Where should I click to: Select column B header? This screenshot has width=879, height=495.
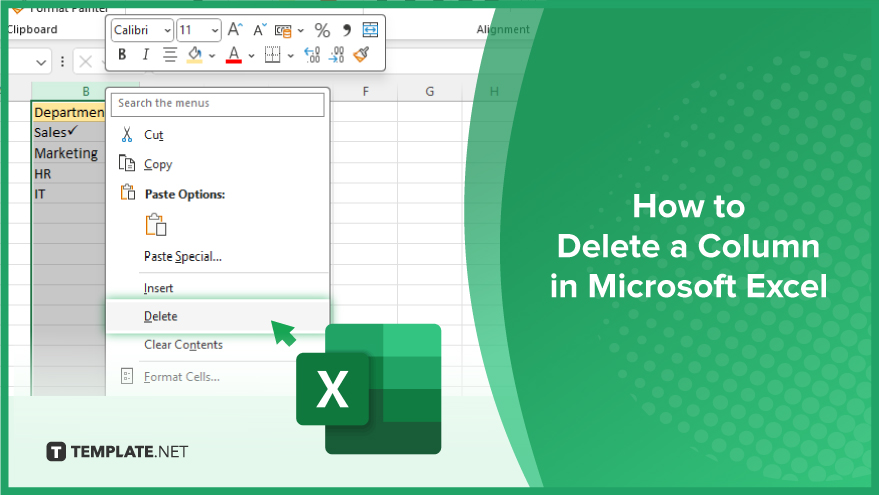click(86, 91)
